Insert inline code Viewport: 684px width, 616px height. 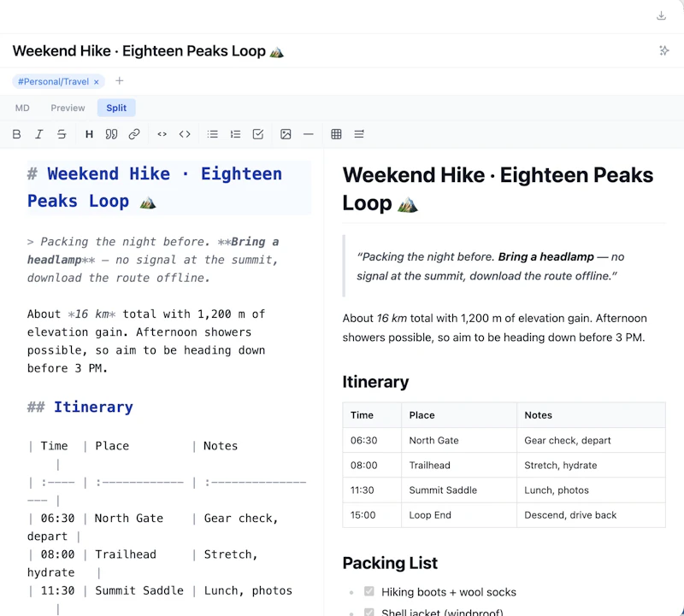point(162,134)
